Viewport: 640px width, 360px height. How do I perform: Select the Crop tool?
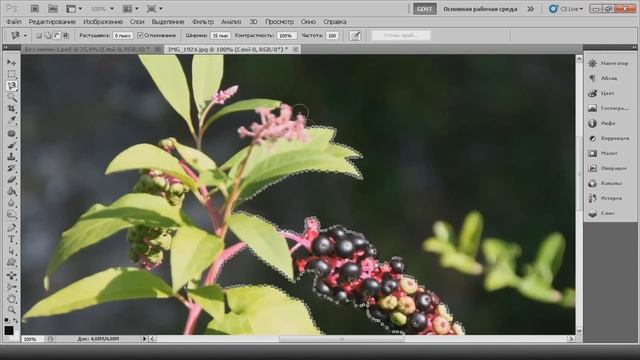(x=11, y=109)
